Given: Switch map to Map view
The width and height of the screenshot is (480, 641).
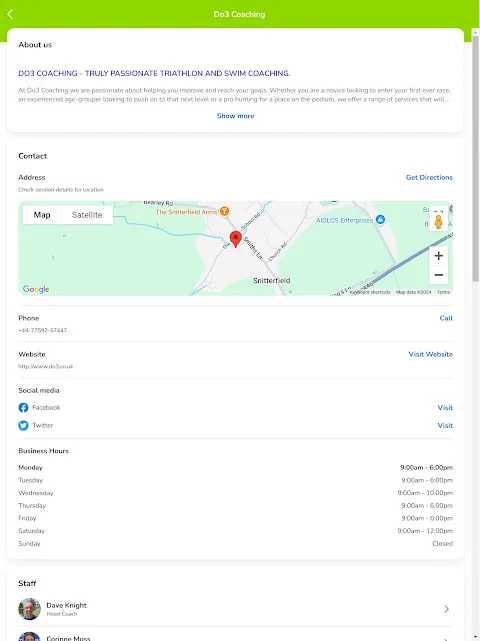Looking at the screenshot, I should click(42, 215).
